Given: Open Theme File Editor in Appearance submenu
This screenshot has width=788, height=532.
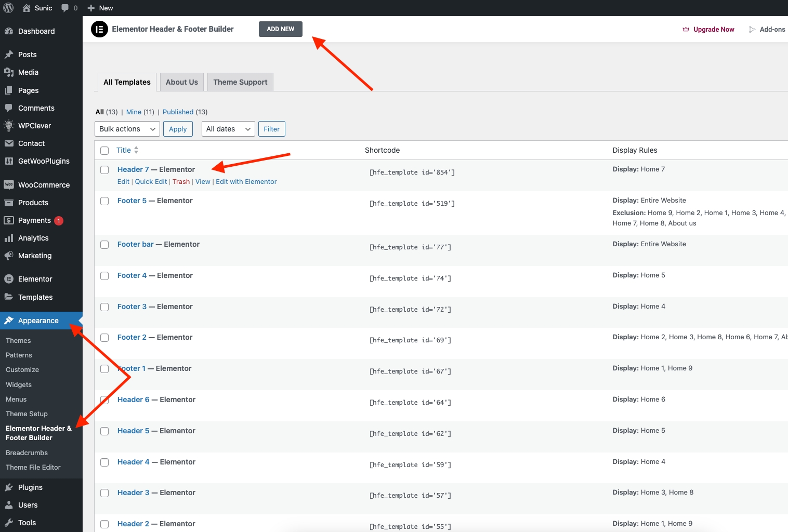Looking at the screenshot, I should point(33,468).
